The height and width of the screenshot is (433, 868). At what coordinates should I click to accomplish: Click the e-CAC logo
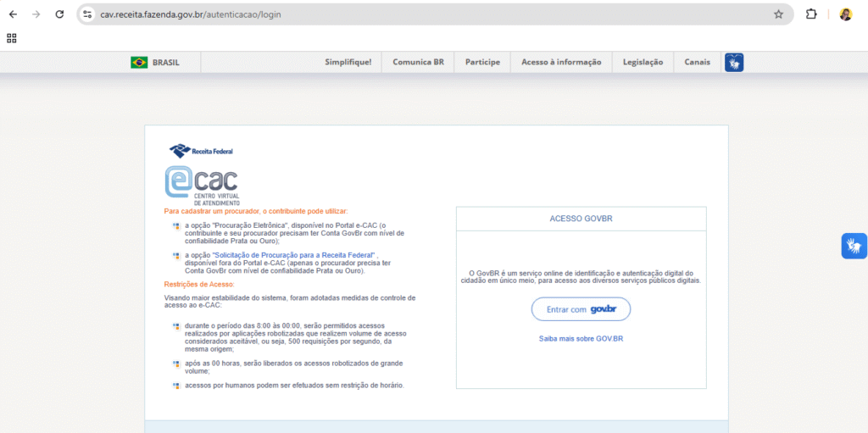[x=202, y=186]
